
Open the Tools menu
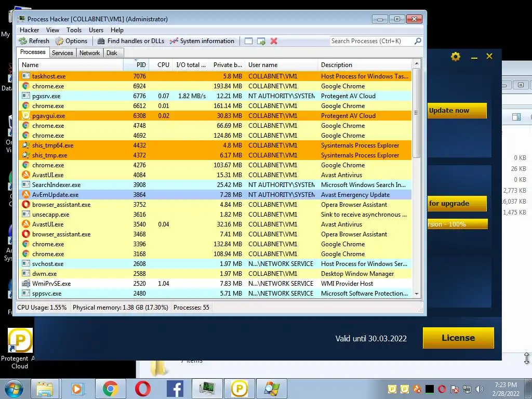74,30
